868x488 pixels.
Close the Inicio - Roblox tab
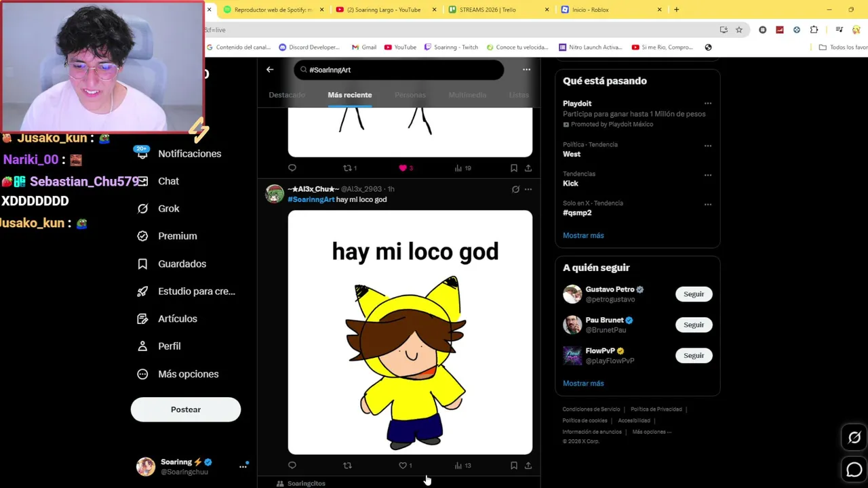point(659,9)
